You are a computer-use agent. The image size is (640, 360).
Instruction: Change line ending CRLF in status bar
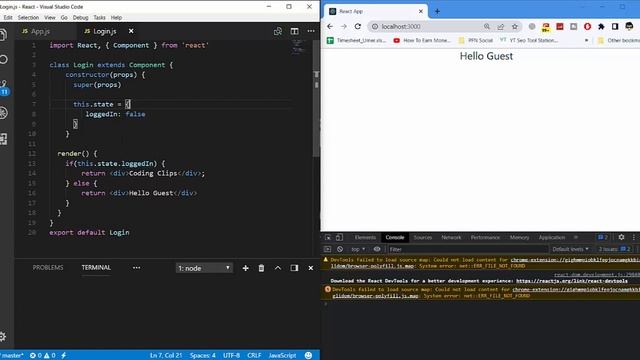tap(254, 356)
